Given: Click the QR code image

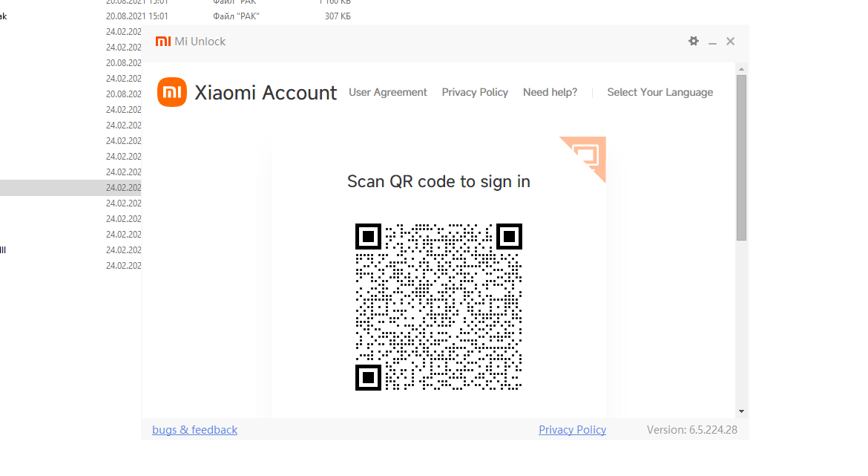Looking at the screenshot, I should pyautogui.click(x=438, y=307).
